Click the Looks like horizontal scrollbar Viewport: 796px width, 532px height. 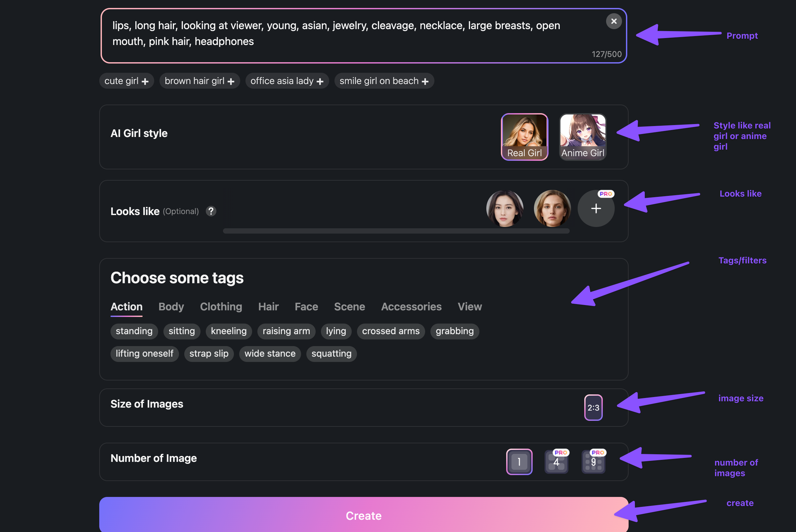(x=396, y=231)
